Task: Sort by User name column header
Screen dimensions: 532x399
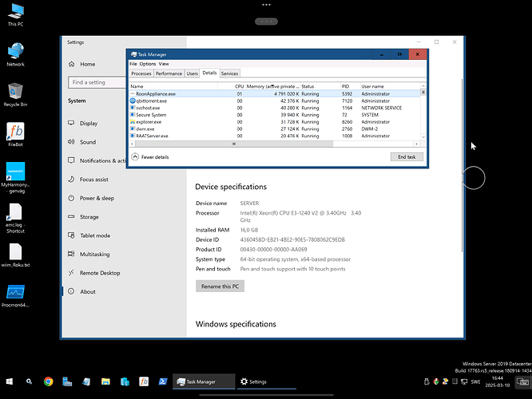Action: pyautogui.click(x=390, y=86)
